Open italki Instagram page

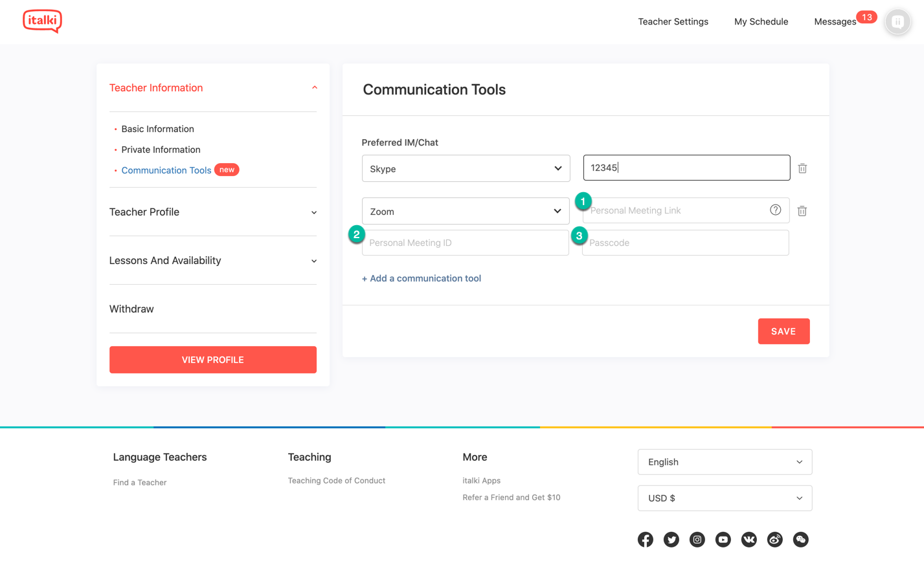click(697, 540)
